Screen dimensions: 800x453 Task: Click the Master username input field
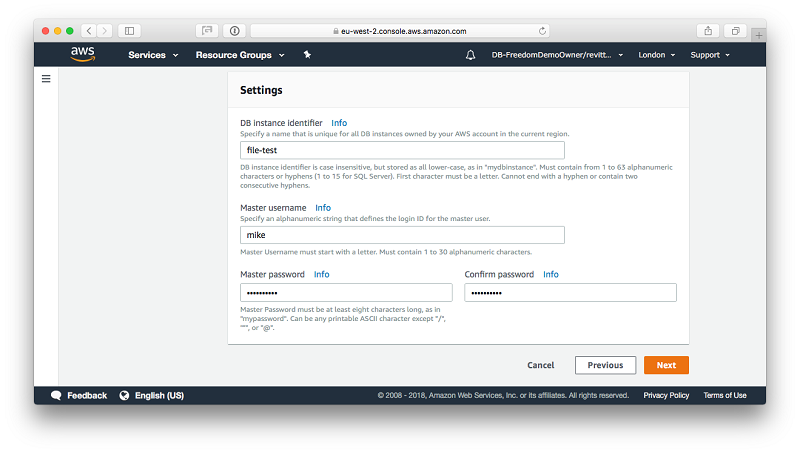tap(402, 235)
